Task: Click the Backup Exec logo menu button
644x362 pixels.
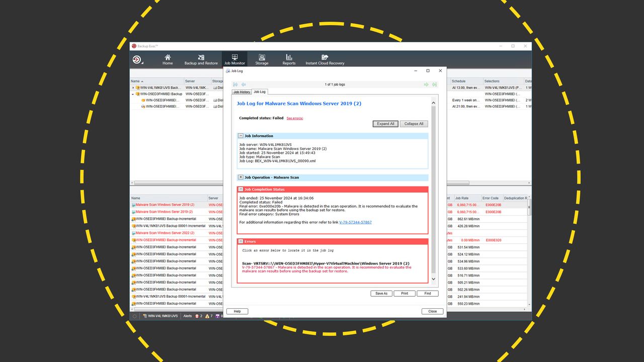Action: 137,59
